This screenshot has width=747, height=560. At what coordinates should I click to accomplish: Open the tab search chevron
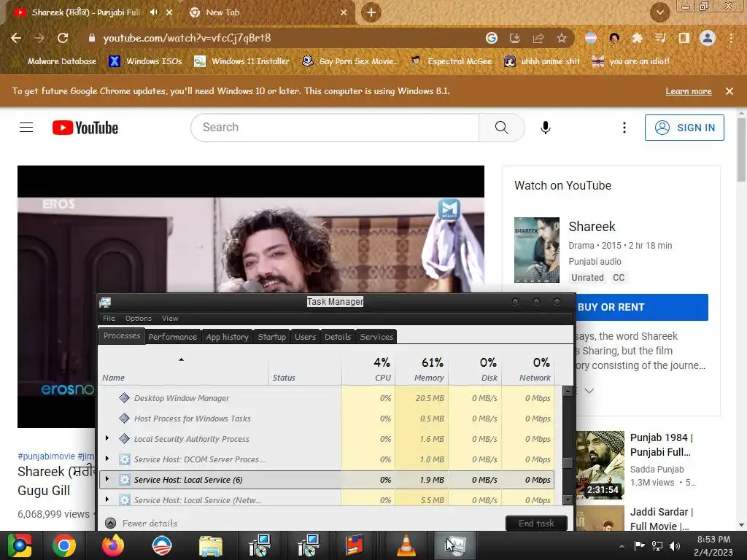(x=659, y=12)
